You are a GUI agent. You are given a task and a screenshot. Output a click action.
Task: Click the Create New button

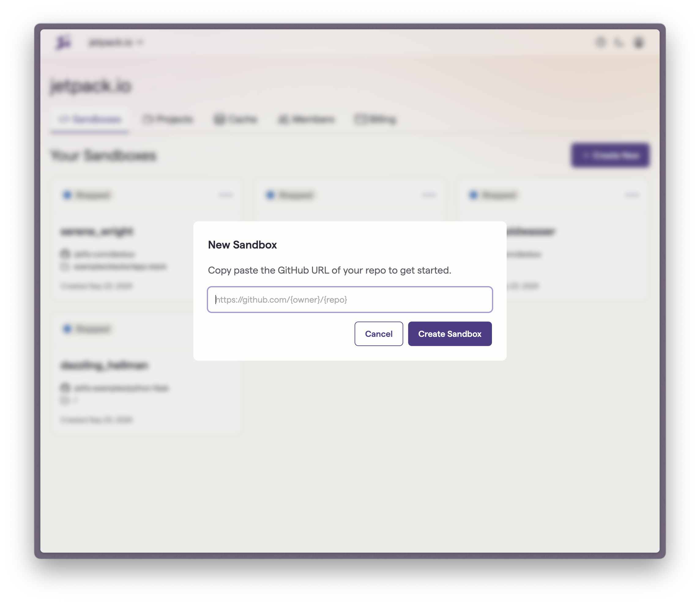point(610,155)
